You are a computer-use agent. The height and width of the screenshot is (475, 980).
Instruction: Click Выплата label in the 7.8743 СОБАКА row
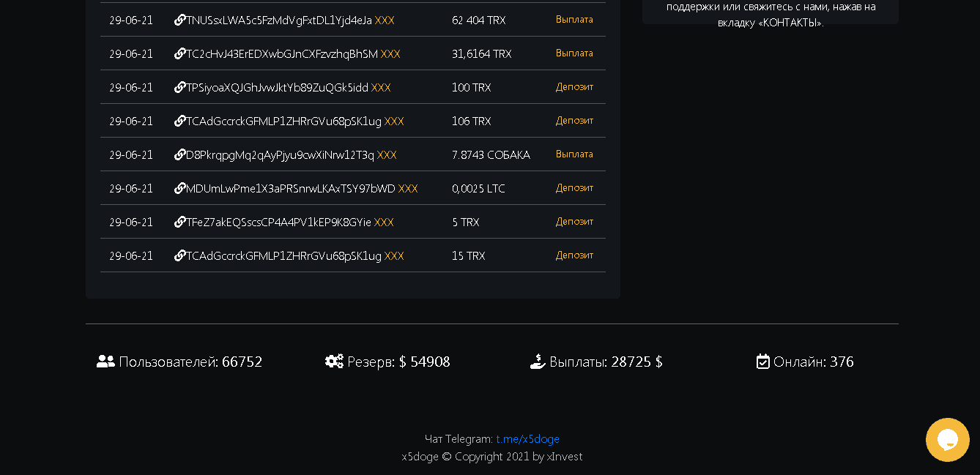pyautogui.click(x=574, y=154)
